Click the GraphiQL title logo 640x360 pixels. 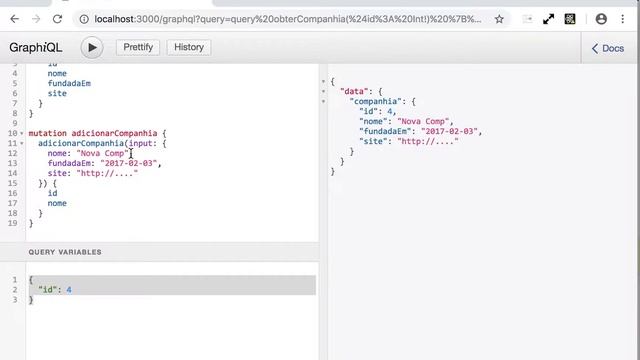36,47
